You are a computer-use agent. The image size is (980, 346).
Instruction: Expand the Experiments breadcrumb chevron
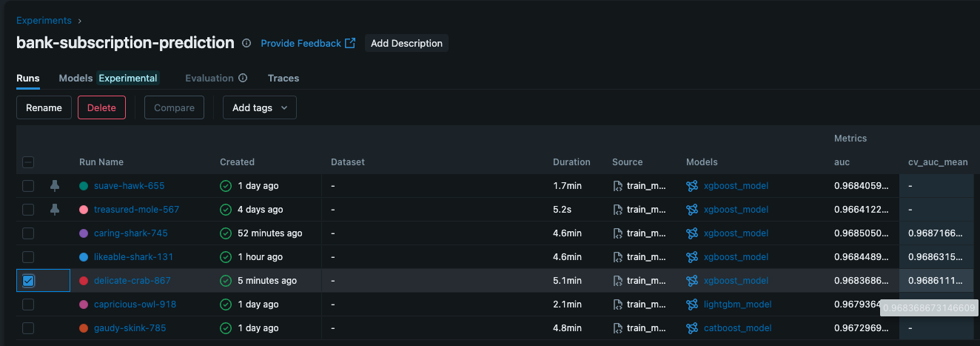[79, 21]
